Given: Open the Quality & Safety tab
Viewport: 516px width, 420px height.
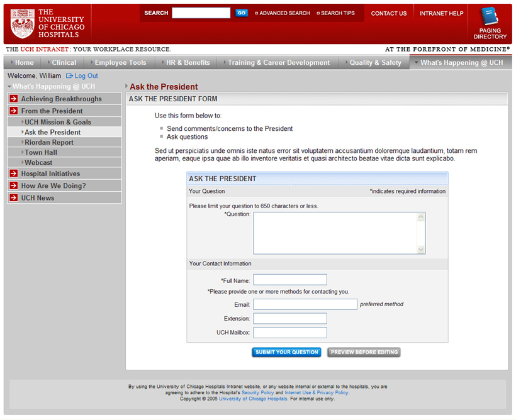Looking at the screenshot, I should [374, 62].
